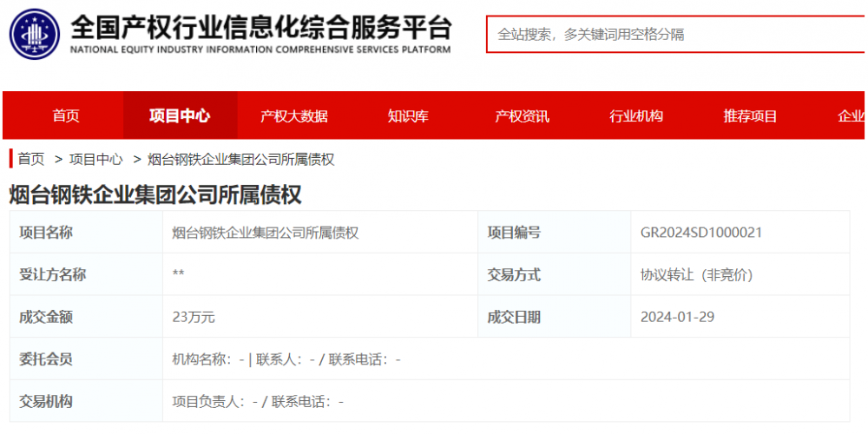Image resolution: width=868 pixels, height=434 pixels.
Task: Click the 23万元 transaction amount value
Action: 194,317
